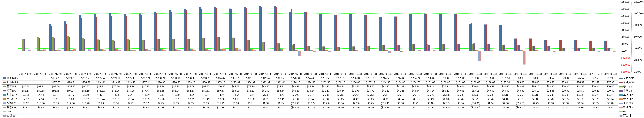Select 基本SPS entry in right-side legend
Viewport: 644px width, 118px height.
click(x=626, y=87)
